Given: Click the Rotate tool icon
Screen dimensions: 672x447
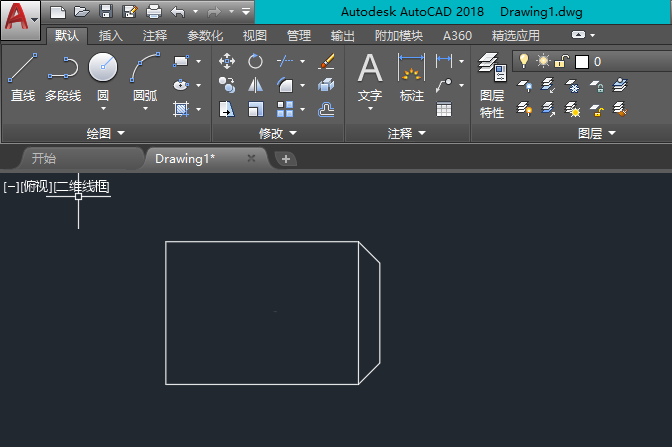Looking at the screenshot, I should pyautogui.click(x=255, y=62).
